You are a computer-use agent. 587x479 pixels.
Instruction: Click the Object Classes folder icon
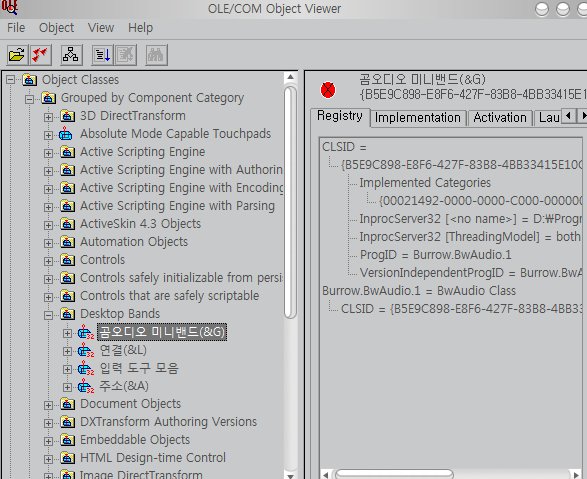pyautogui.click(x=30, y=80)
